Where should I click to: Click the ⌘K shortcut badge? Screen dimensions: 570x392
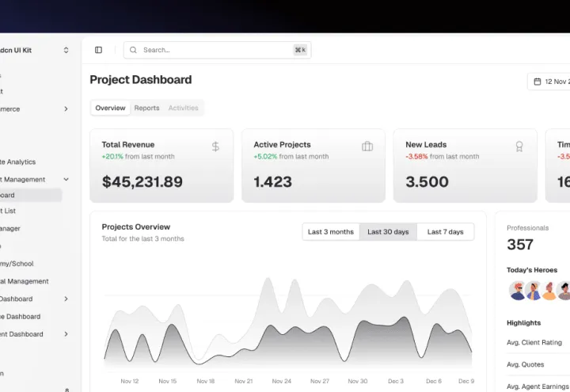tap(300, 50)
